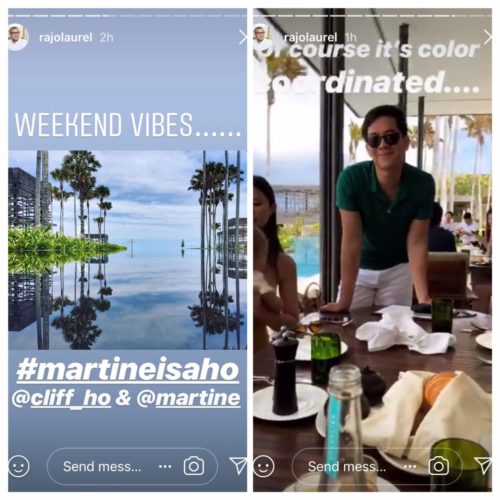Viewport: 500px width, 500px height.
Task: Open three-dots options in right story message bar
Action: coord(410,466)
